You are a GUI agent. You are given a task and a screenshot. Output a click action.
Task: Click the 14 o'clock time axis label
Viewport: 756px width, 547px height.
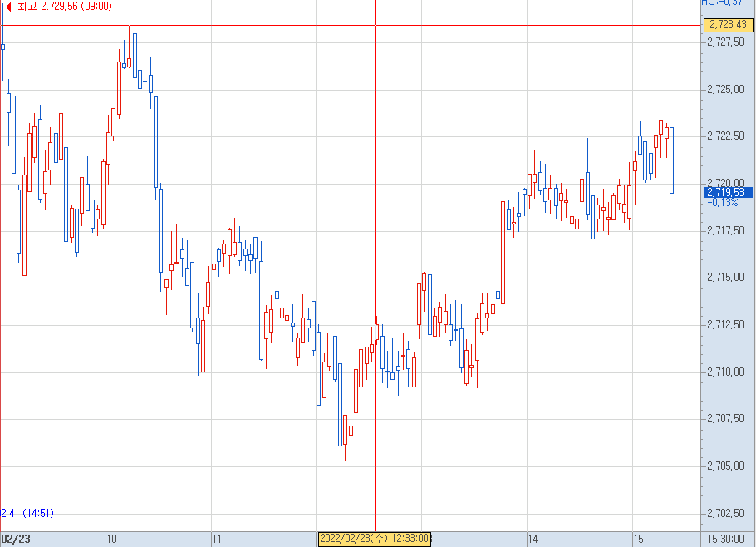point(533,540)
